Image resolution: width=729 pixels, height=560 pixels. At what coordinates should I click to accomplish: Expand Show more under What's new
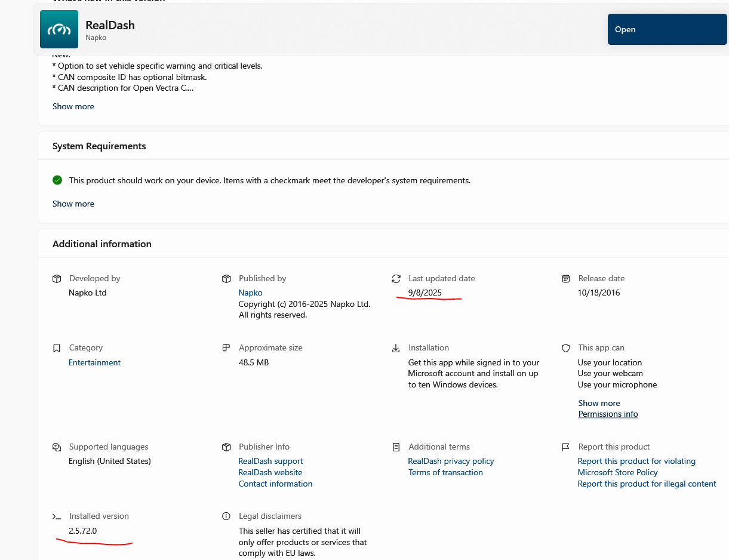point(73,106)
